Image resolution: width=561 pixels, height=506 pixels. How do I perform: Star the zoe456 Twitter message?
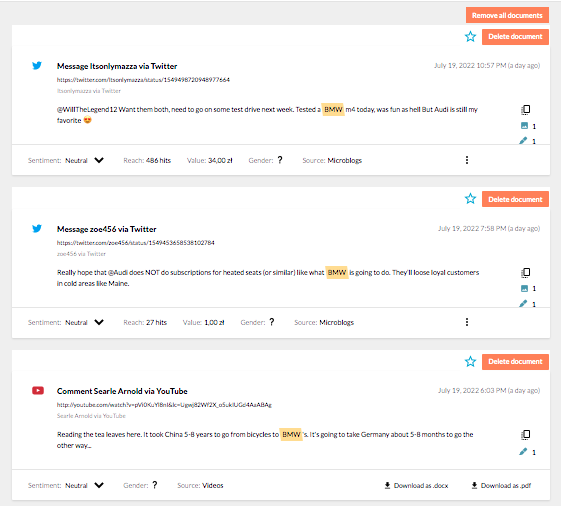pyautogui.click(x=470, y=199)
